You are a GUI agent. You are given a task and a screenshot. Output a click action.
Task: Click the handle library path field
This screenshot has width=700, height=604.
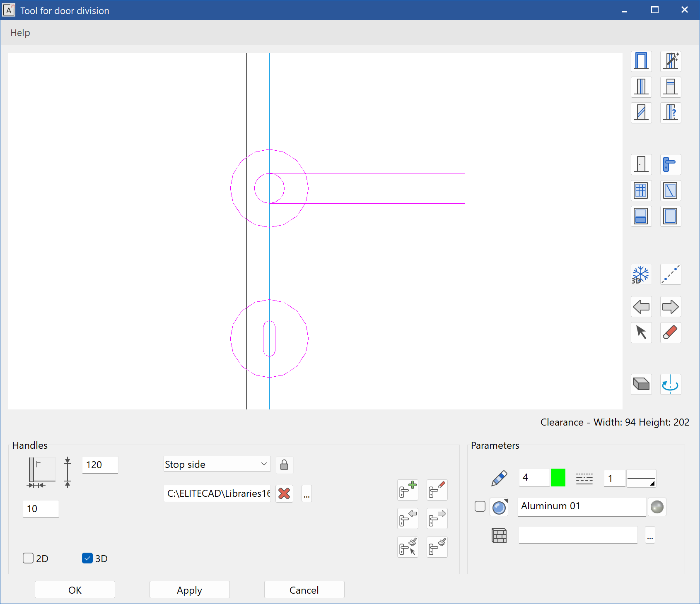pyautogui.click(x=217, y=493)
